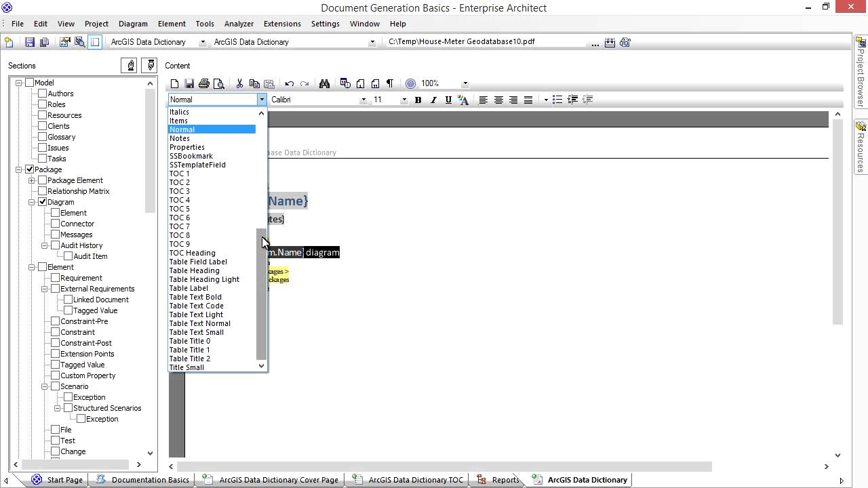Check the Scenario checkbox
Viewport: 868px width, 488px height.
(55, 386)
